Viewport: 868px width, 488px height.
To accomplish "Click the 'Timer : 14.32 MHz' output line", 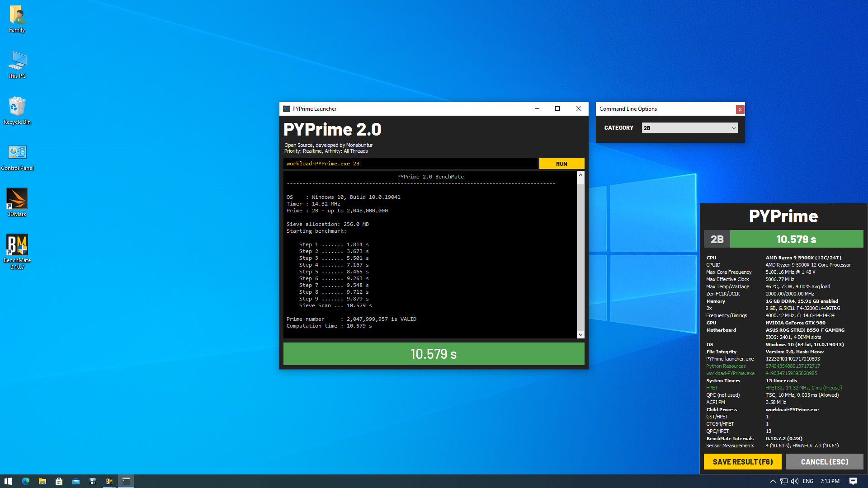I will point(313,204).
